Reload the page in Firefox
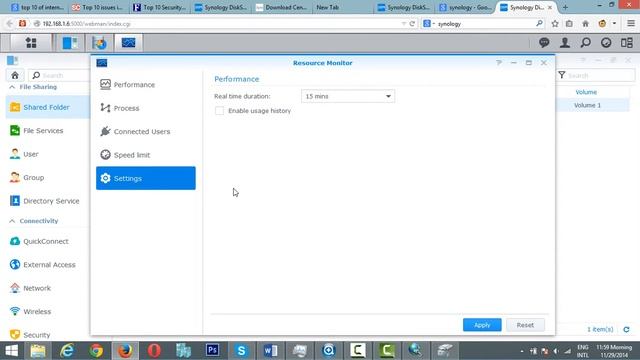This screenshot has height=360, width=640. 412,24
